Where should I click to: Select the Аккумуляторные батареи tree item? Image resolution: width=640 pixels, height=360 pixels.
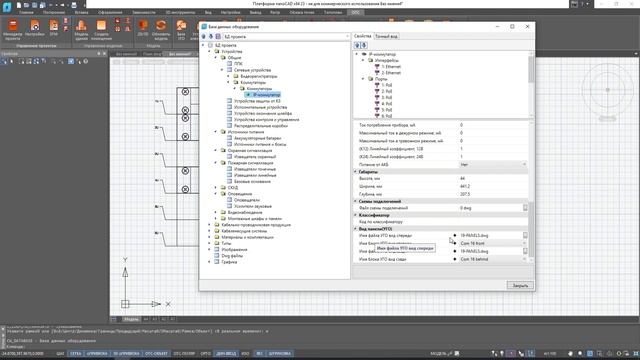pyautogui.click(x=257, y=138)
